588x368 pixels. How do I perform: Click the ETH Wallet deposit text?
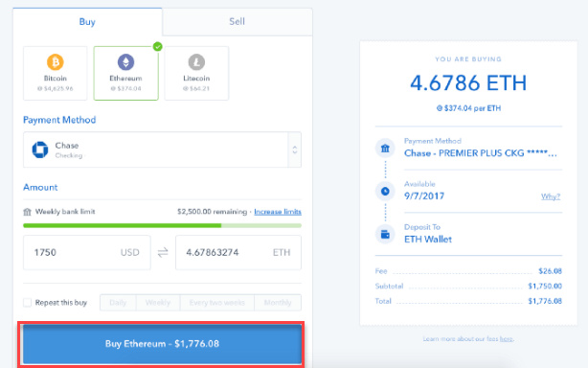[428, 240]
